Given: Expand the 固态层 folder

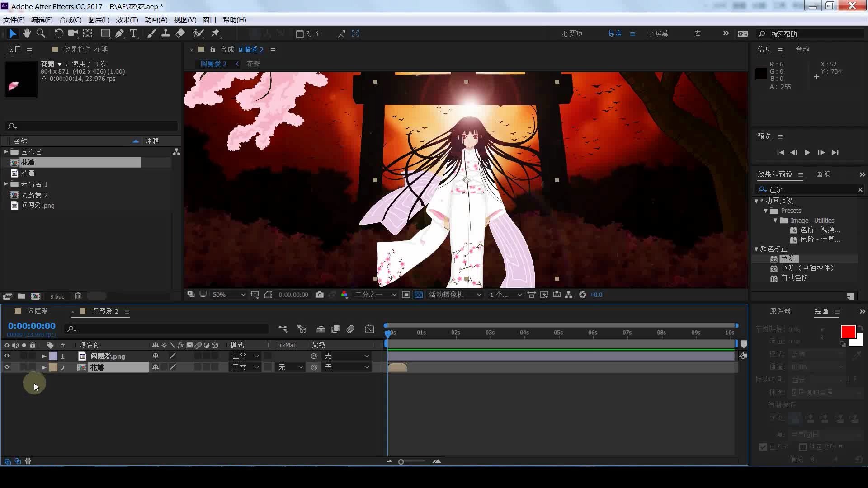Looking at the screenshot, I should click(x=5, y=152).
